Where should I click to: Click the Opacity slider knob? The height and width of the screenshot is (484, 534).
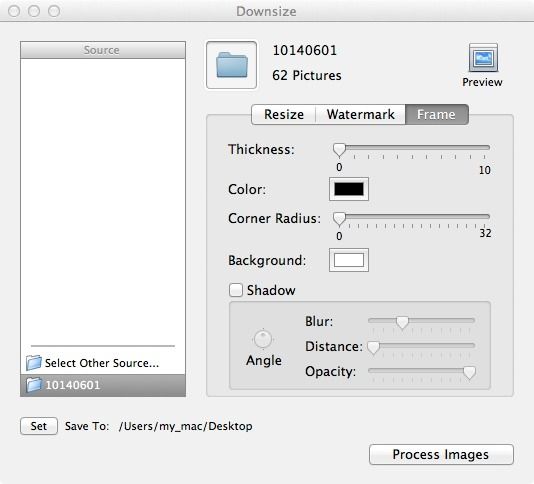pos(469,372)
